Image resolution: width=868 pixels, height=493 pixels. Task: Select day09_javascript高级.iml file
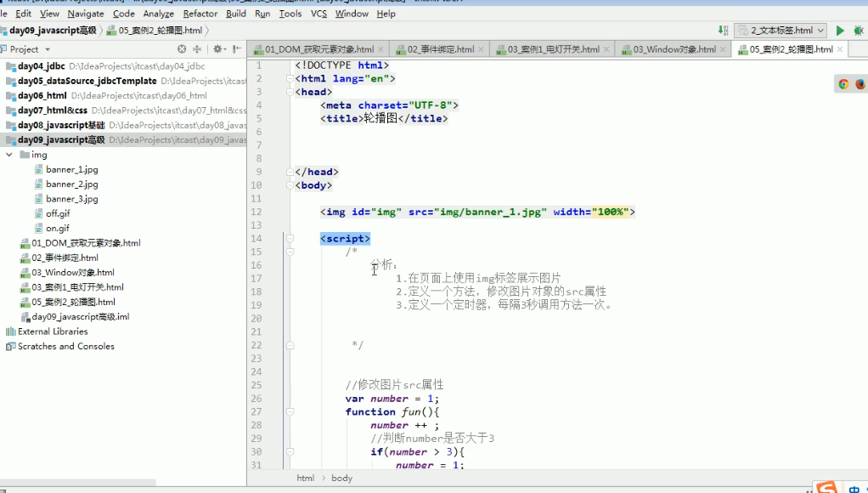click(x=81, y=317)
